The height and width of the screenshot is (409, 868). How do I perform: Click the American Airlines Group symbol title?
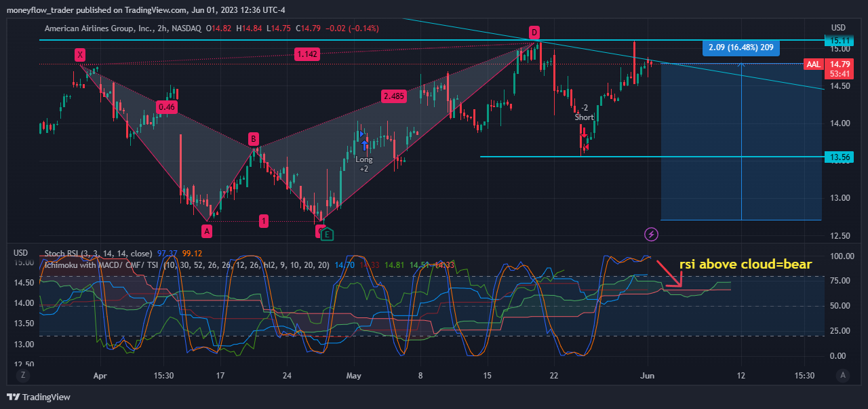pyautogui.click(x=123, y=28)
